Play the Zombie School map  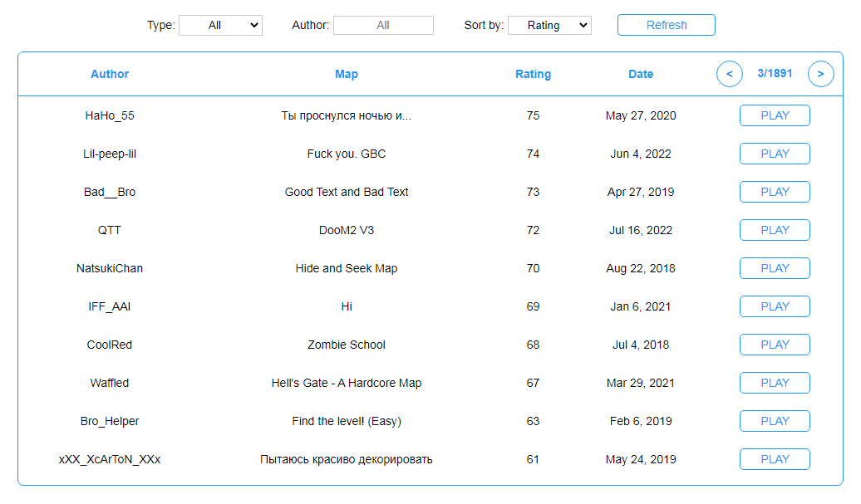tap(775, 345)
